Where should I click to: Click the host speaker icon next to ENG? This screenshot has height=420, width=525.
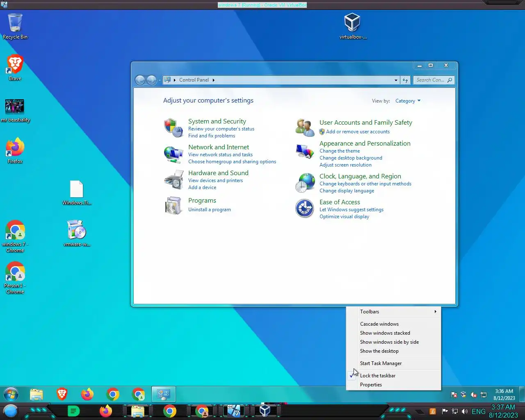[464, 411]
